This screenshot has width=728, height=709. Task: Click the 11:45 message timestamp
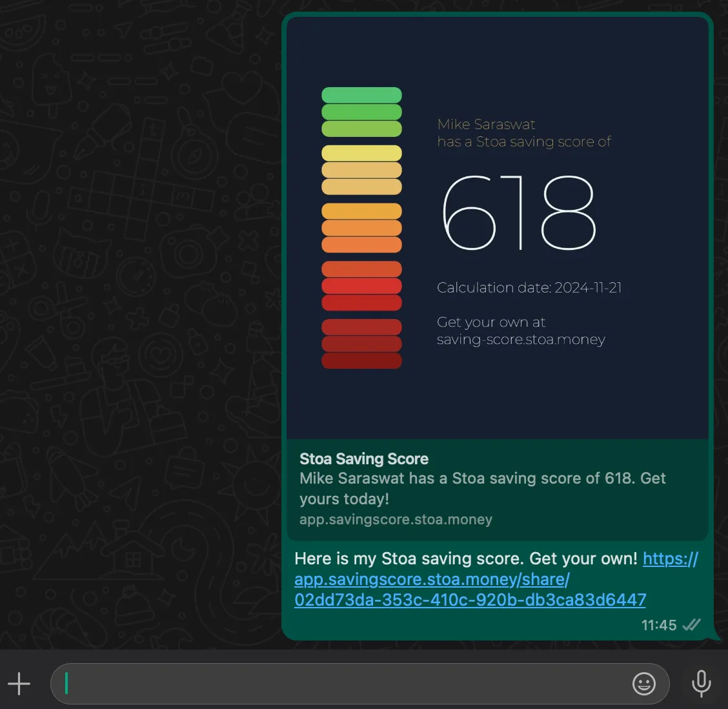(659, 625)
